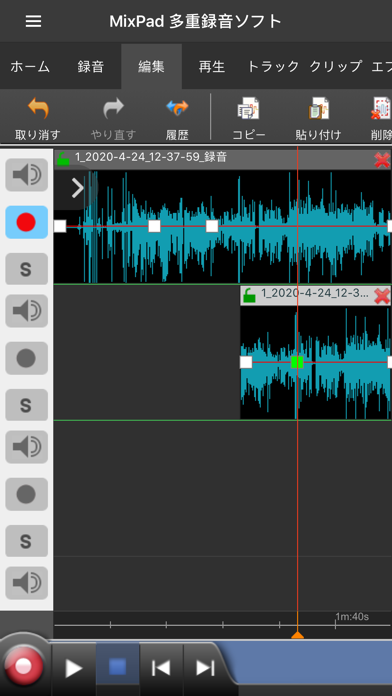Solo the second track
The width and height of the screenshot is (392, 696).
(x=27, y=405)
